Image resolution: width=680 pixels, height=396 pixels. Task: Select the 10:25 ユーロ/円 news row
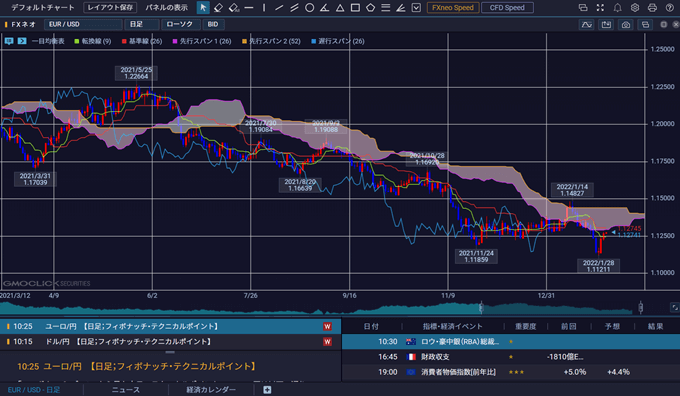[170, 326]
